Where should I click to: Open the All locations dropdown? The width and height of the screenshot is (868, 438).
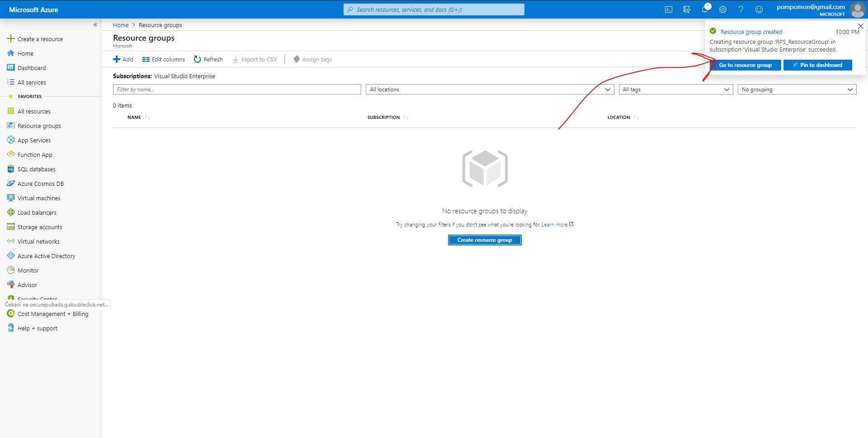pyautogui.click(x=490, y=89)
